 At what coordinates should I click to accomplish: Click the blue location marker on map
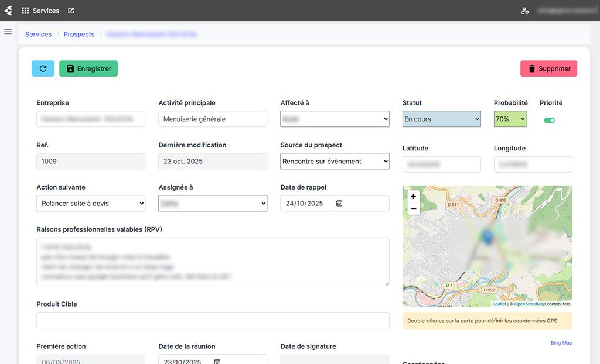click(x=487, y=236)
